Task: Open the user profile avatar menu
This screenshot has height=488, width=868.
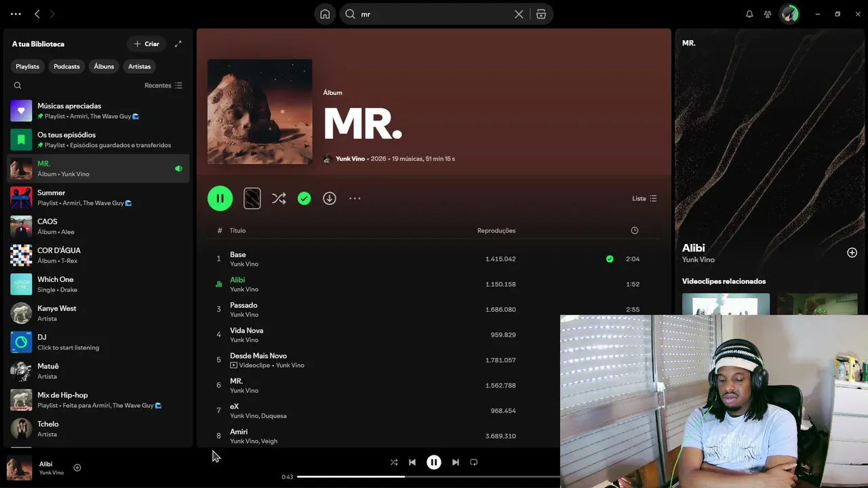Action: 789,14
